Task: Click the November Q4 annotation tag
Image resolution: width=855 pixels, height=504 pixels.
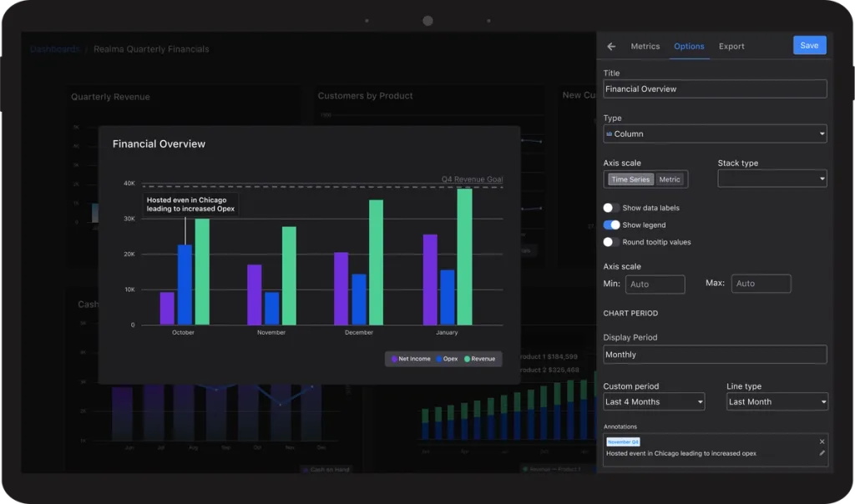Action: tap(623, 442)
